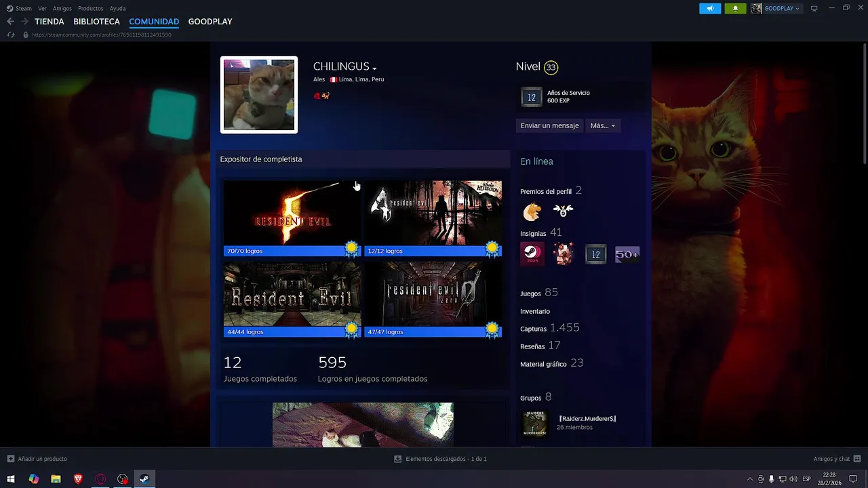868x488 pixels.
Task: Open 595 Logros en juegos completados
Action: (372, 369)
